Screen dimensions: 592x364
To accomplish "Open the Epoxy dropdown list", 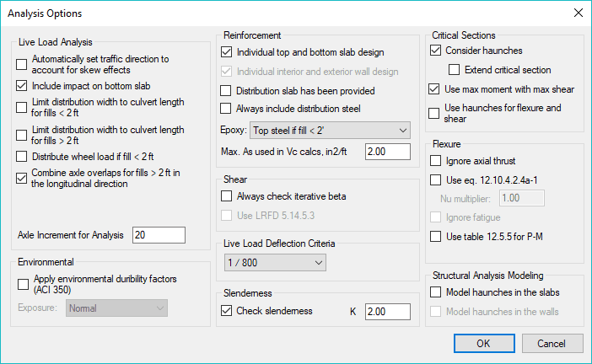I will (329, 130).
